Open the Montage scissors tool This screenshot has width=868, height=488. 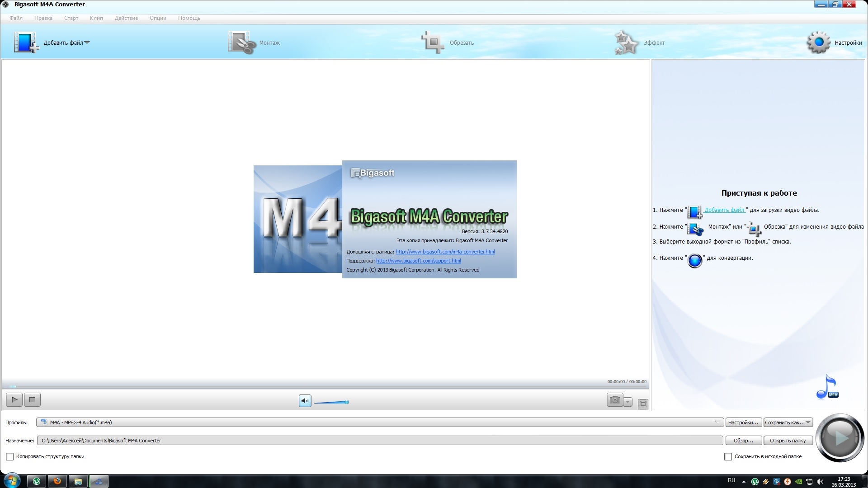click(241, 42)
